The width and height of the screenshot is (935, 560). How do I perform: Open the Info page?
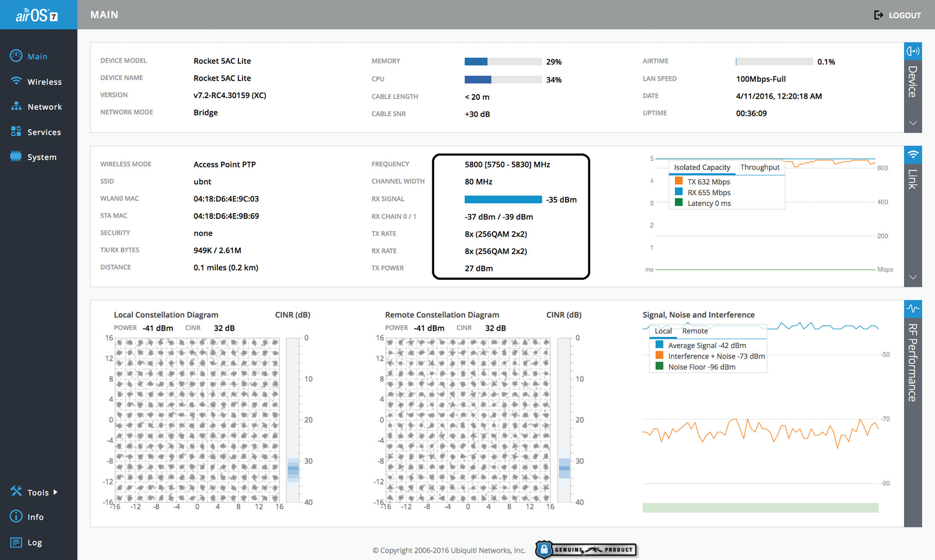36,517
